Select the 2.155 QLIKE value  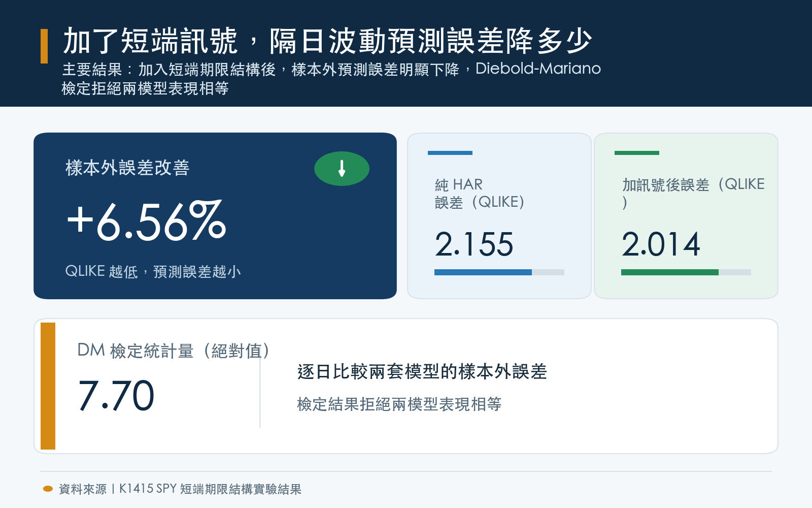coord(474,244)
